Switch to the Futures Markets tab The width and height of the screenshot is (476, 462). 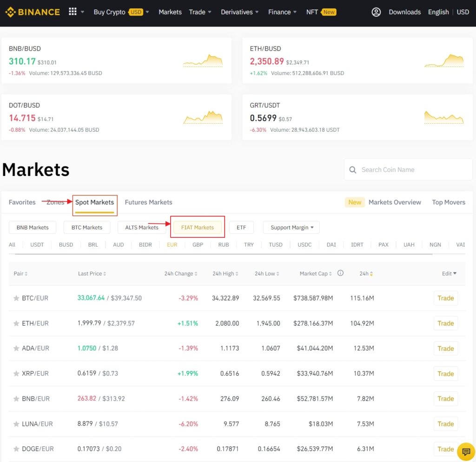[x=148, y=202]
